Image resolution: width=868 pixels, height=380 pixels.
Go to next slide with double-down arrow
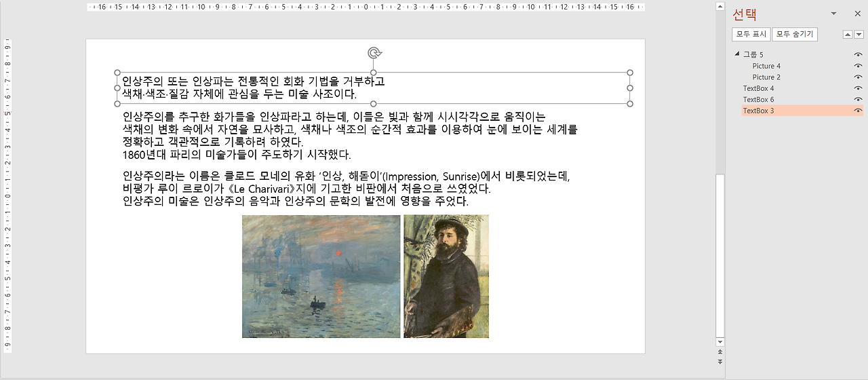pos(720,362)
